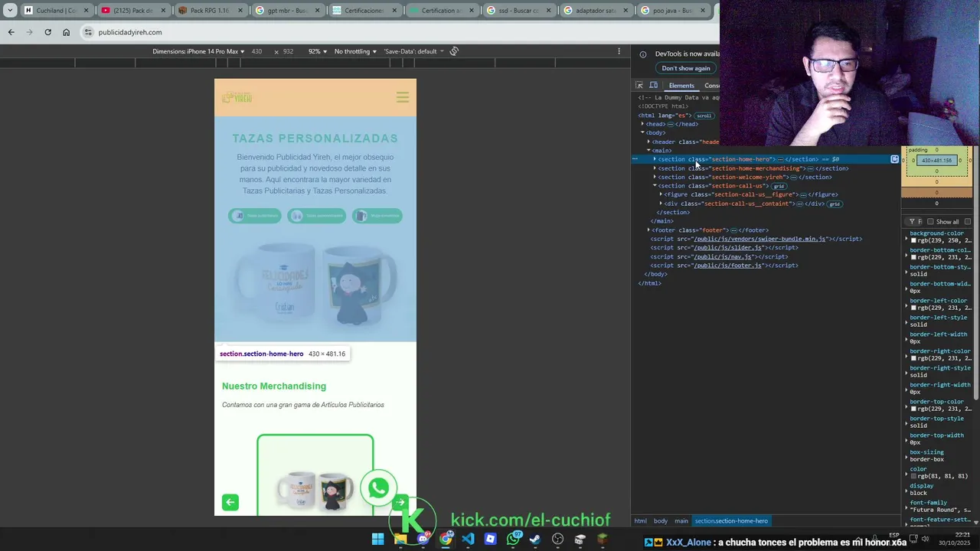The width and height of the screenshot is (980, 551).
Task: Open the swiper-bundle.min.js script link
Action: click(759, 239)
